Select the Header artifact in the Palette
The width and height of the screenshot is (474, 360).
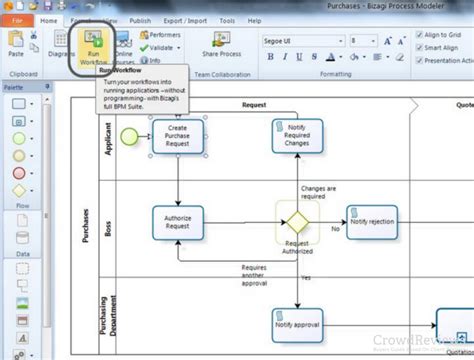pyautogui.click(x=22, y=321)
